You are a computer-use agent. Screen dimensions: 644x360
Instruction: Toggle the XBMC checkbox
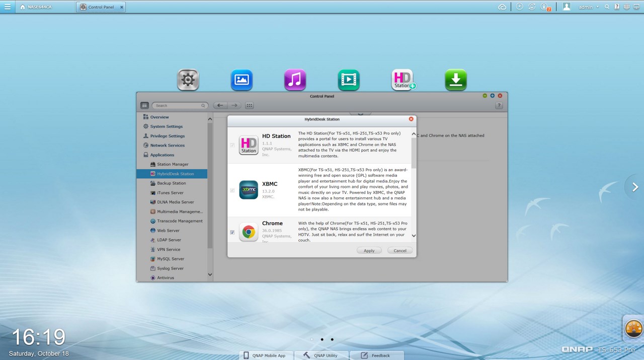pyautogui.click(x=232, y=191)
